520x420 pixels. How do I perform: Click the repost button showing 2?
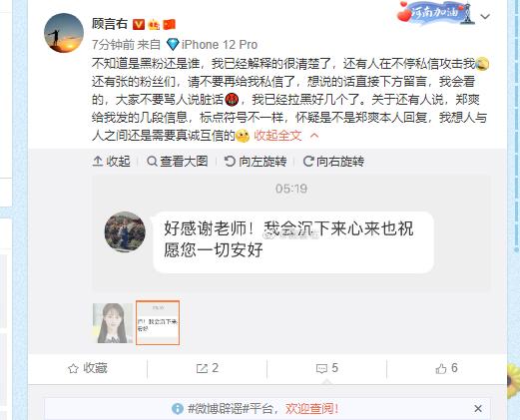[207, 368]
